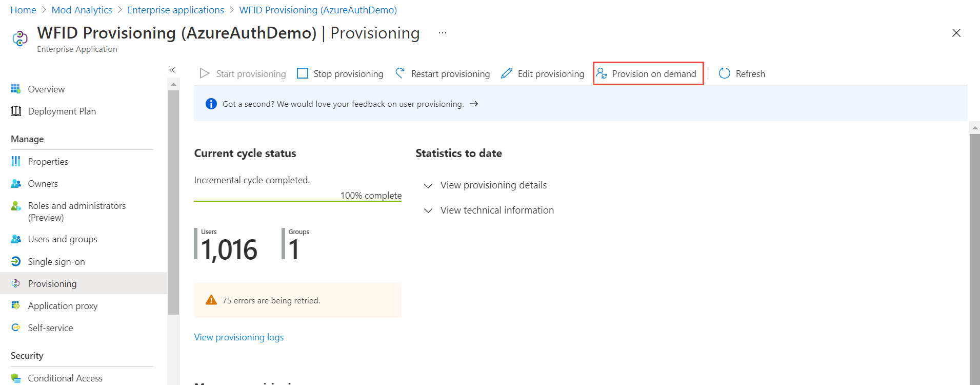Click the Stop provisioning square icon
980x385 pixels.
click(x=303, y=73)
